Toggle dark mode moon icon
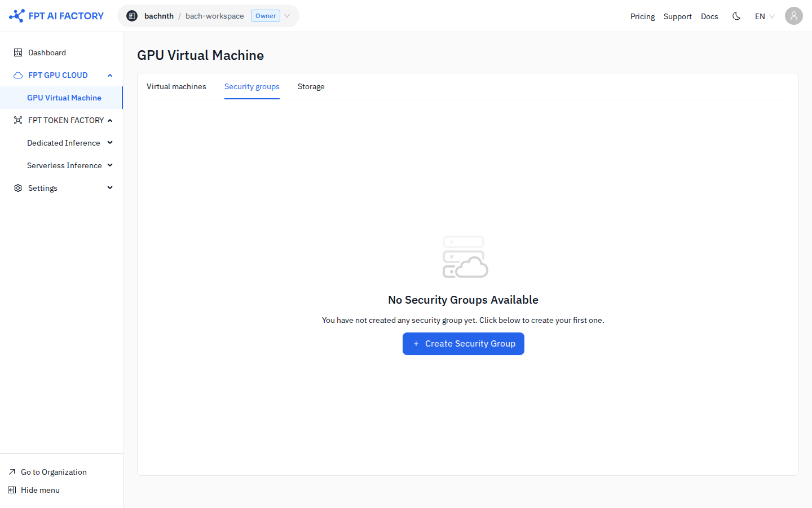The height and width of the screenshot is (508, 812). pyautogui.click(x=736, y=16)
